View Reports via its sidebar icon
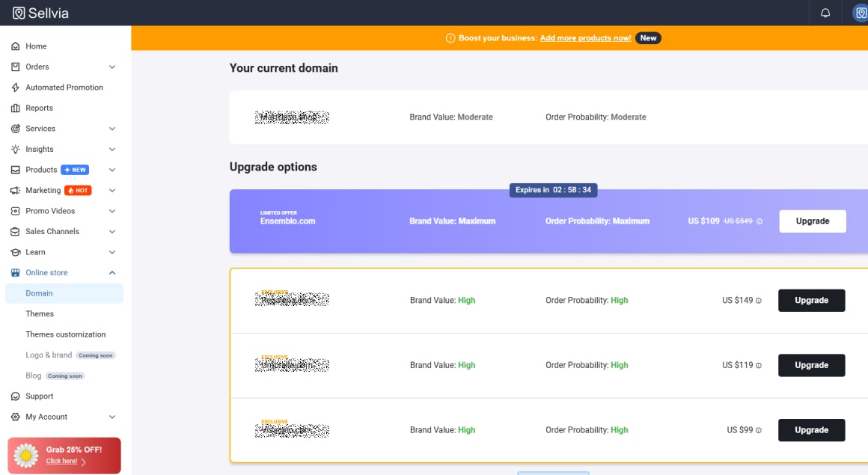The width and height of the screenshot is (868, 475). (16, 108)
